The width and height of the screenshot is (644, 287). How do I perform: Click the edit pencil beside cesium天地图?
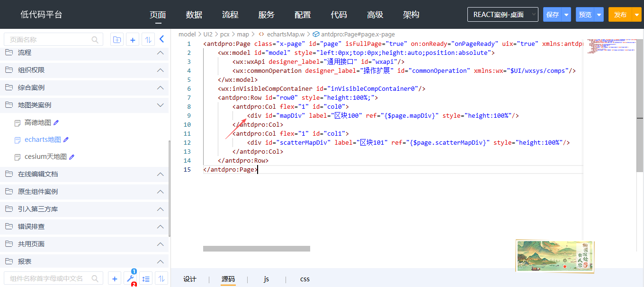coord(72,157)
